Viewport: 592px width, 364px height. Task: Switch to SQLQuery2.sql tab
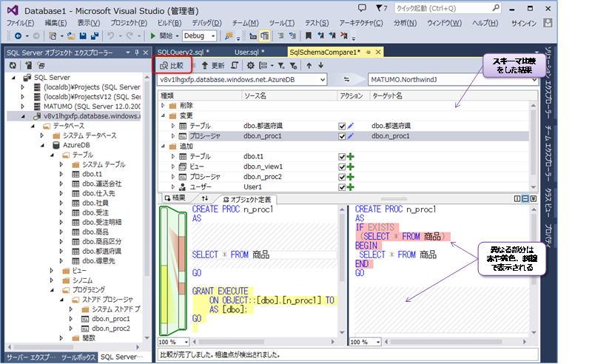pyautogui.click(x=183, y=52)
